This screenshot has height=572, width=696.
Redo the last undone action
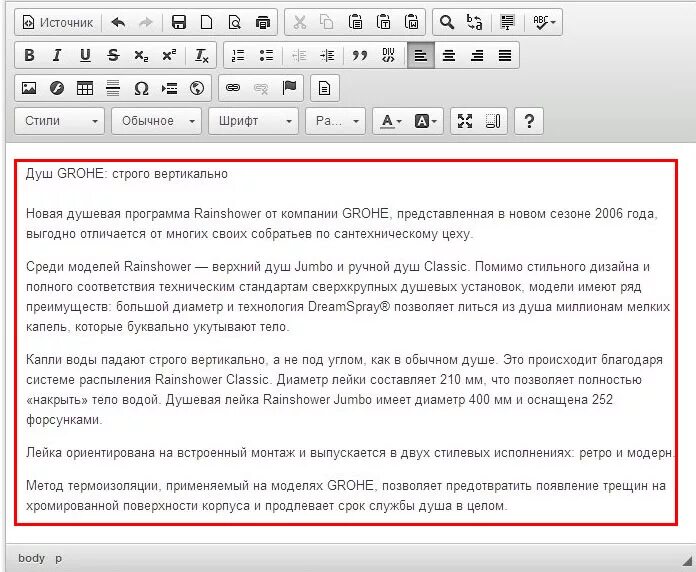click(145, 22)
